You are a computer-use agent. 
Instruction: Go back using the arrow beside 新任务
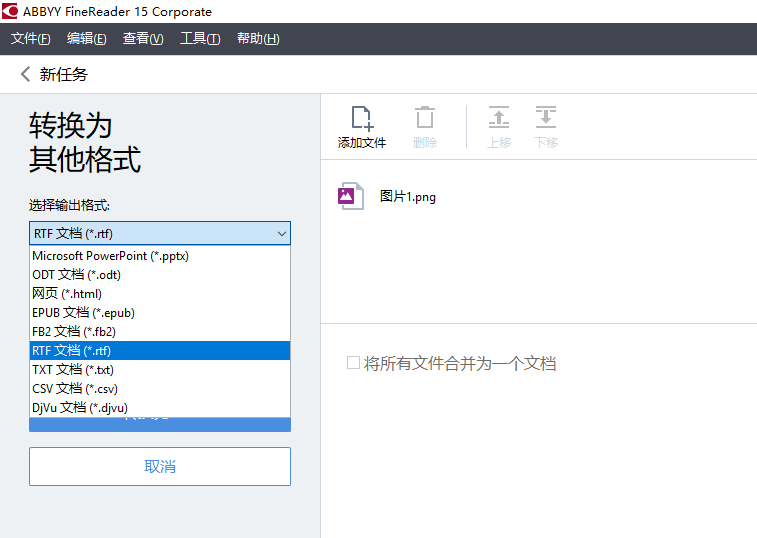26,74
